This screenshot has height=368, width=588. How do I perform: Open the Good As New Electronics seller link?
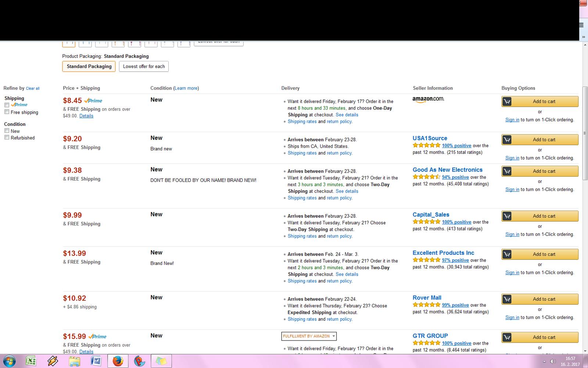pos(447,170)
